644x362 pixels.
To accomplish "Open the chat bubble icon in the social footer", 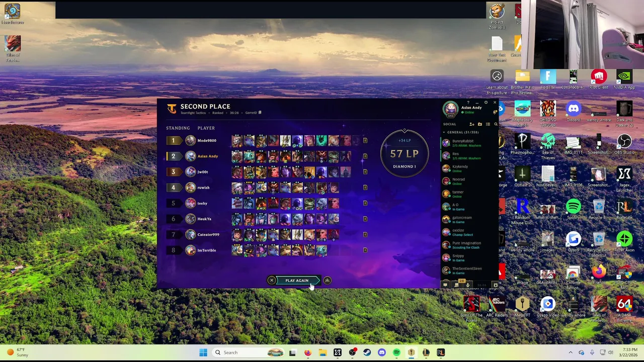I will tap(445, 285).
